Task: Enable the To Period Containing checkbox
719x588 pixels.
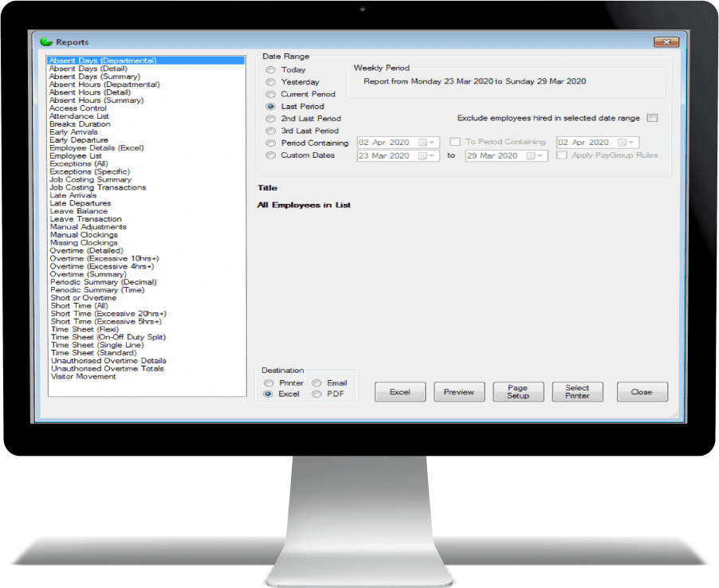Action: point(455,143)
